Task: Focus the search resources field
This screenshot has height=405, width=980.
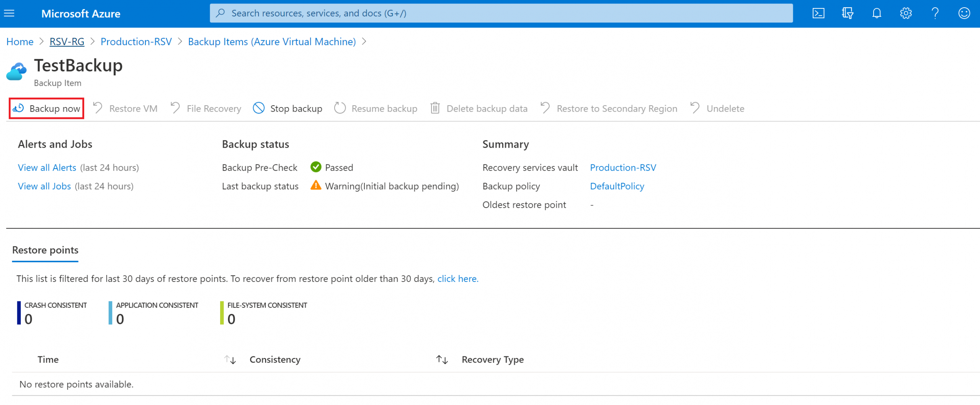Action: click(x=501, y=13)
